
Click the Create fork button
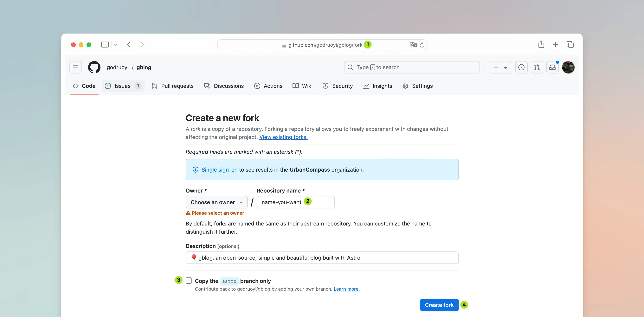(439, 305)
